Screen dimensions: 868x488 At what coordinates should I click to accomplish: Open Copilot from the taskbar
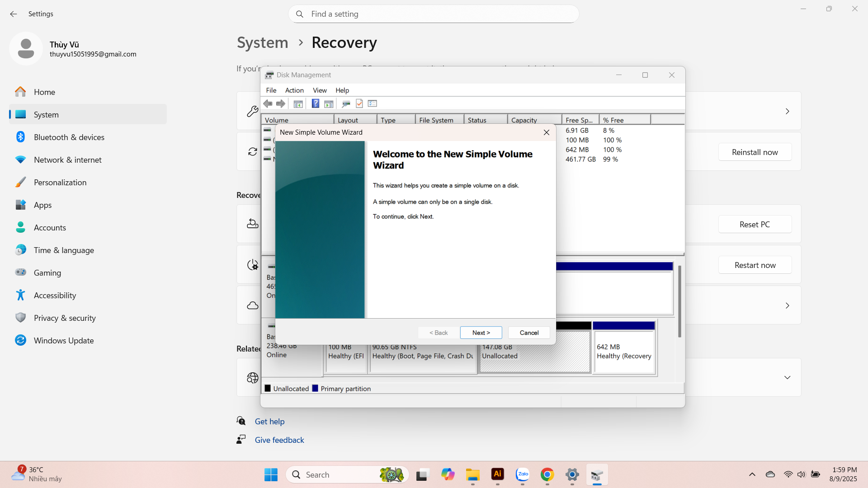448,474
